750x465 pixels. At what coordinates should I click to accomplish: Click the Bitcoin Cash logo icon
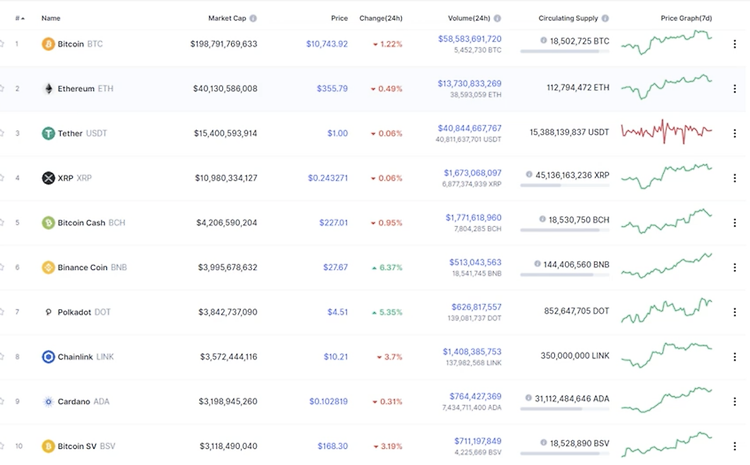[48, 222]
